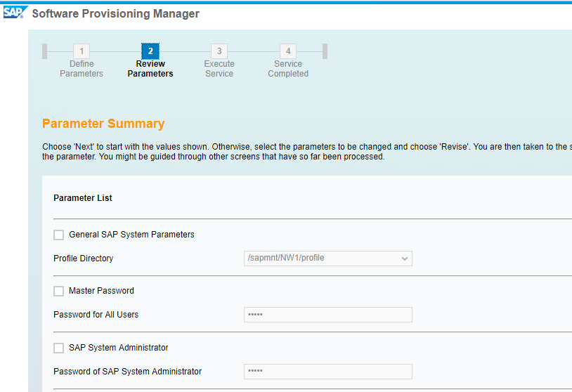Click the Password of SAP System Administrator field

(328, 372)
